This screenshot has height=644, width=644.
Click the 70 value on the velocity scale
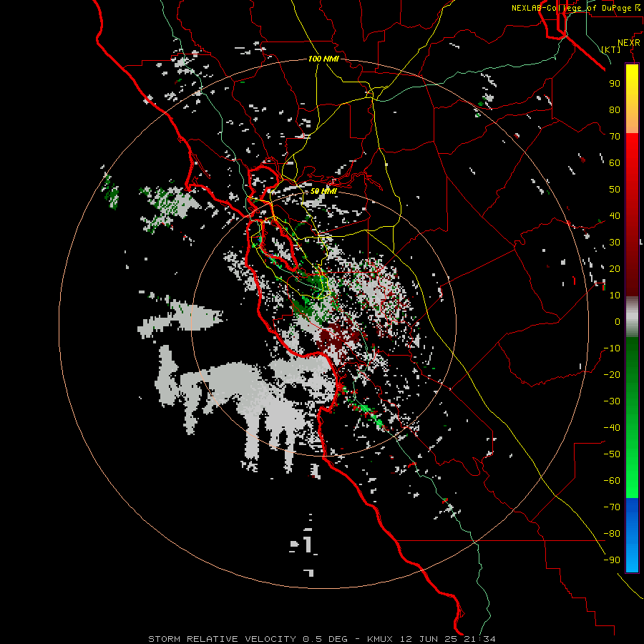tap(615, 137)
